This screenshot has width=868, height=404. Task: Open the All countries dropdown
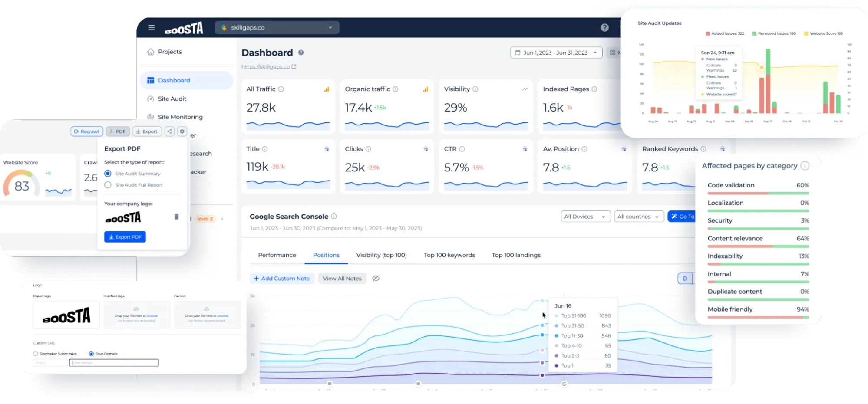click(639, 216)
